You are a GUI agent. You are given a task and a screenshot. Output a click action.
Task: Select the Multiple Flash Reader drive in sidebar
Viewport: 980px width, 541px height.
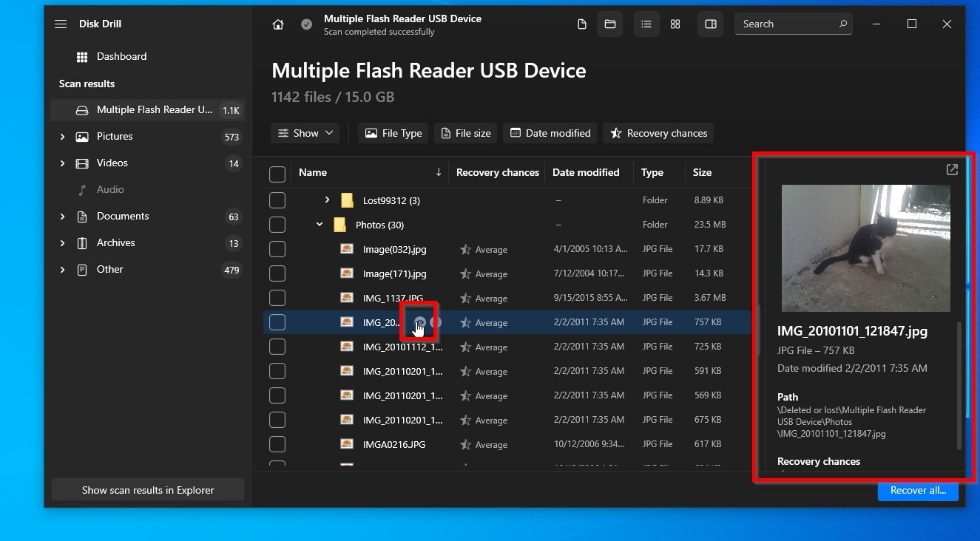148,110
